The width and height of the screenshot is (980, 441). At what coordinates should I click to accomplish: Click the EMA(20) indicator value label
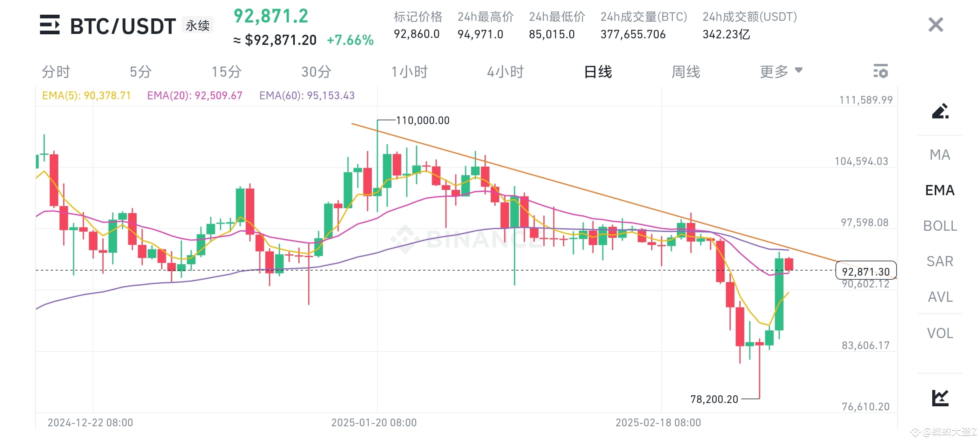coord(194,95)
